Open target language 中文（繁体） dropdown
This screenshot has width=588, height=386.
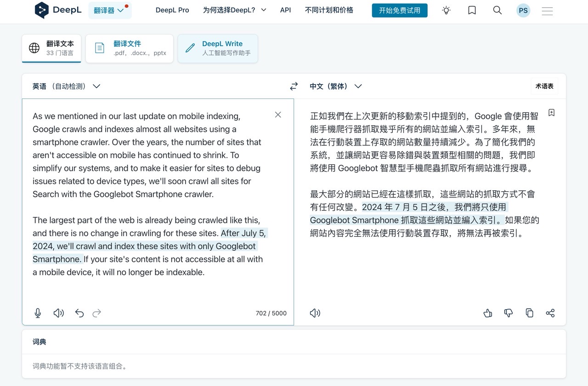(x=336, y=86)
